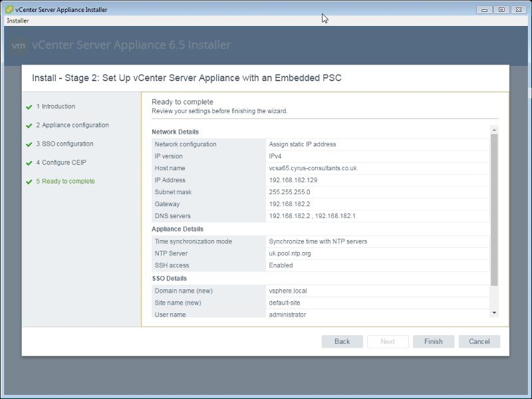Click the settings list scroll down arrow
This screenshot has height=399, width=532.
pos(494,313)
